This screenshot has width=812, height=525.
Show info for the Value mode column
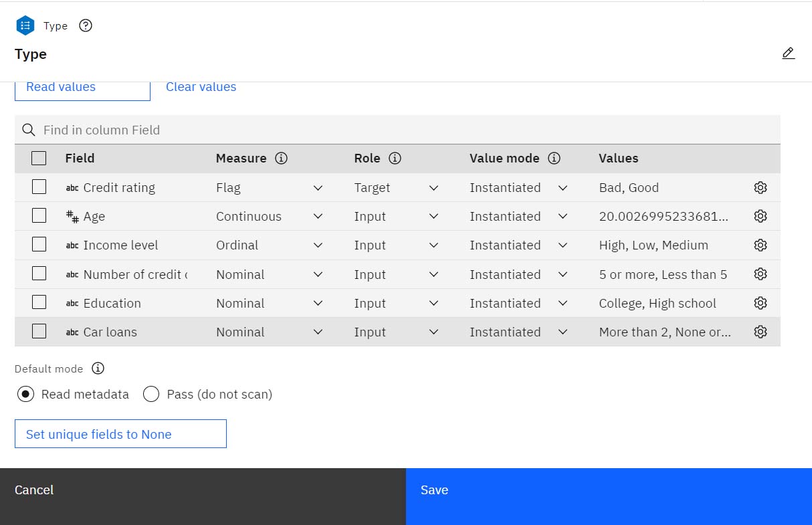[x=554, y=159]
